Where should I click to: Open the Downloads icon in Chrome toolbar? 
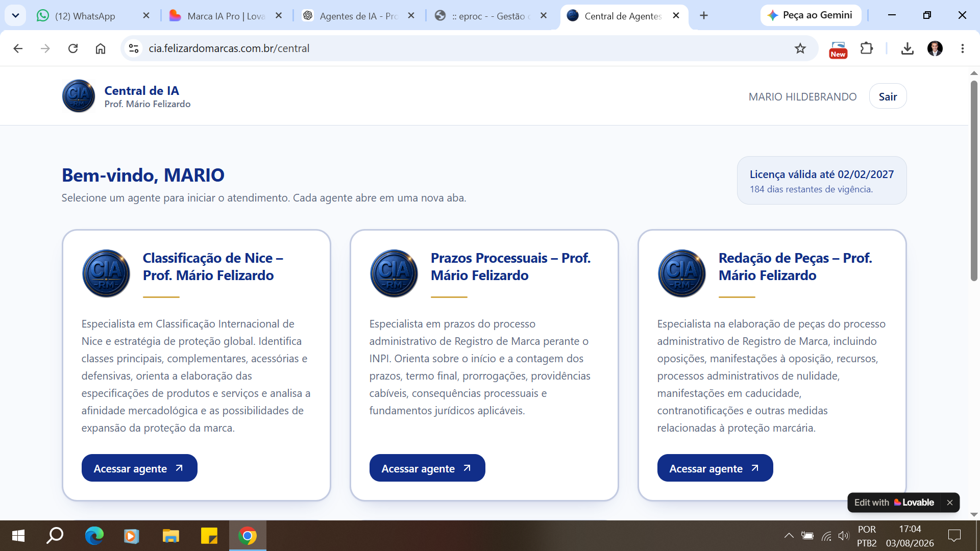click(907, 48)
